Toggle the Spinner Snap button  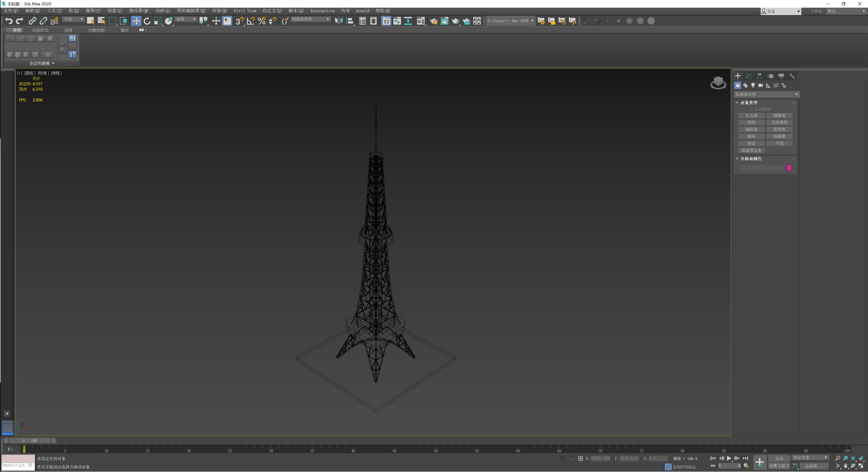272,21
